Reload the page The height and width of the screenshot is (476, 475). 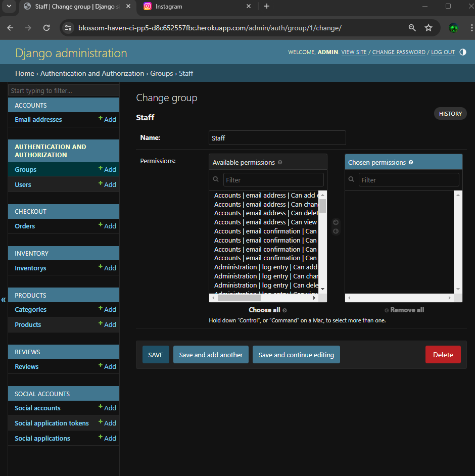point(46,28)
